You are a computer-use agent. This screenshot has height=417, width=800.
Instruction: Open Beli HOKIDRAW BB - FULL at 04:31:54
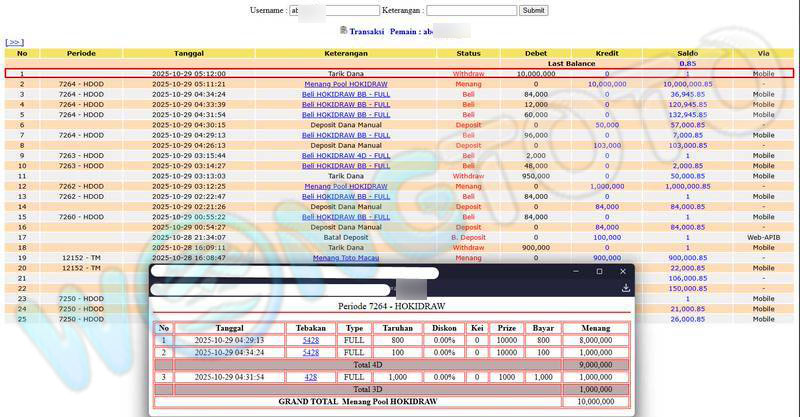click(345, 114)
